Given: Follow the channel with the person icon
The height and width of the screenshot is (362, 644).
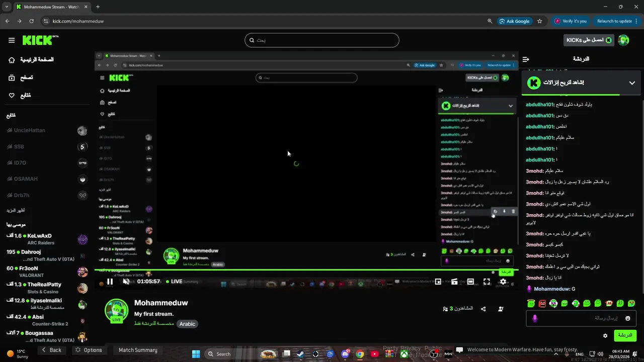Looking at the screenshot, I should [x=501, y=309].
